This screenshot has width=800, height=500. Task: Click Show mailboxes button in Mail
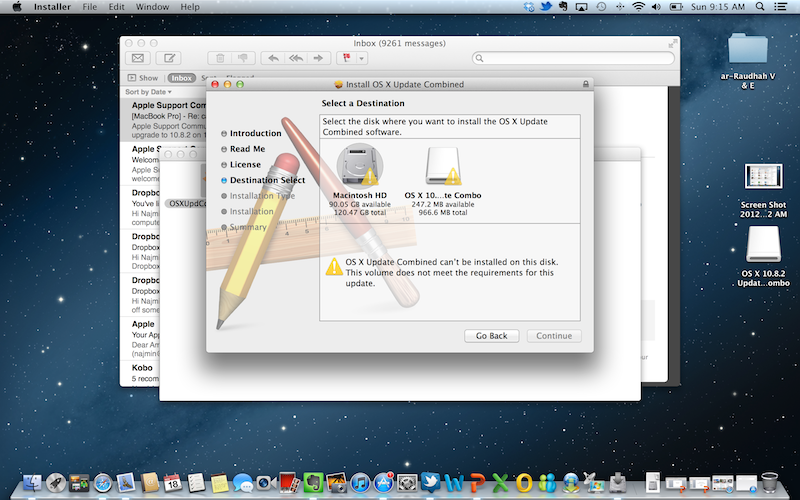143,78
